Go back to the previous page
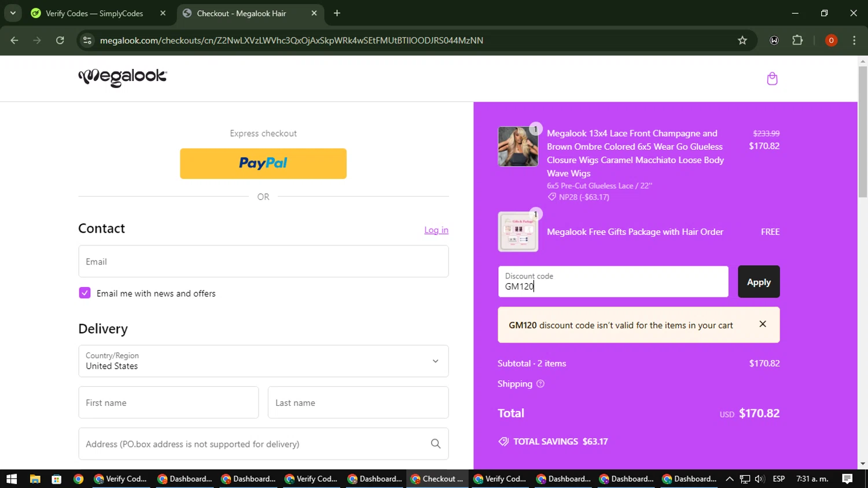 14,41
